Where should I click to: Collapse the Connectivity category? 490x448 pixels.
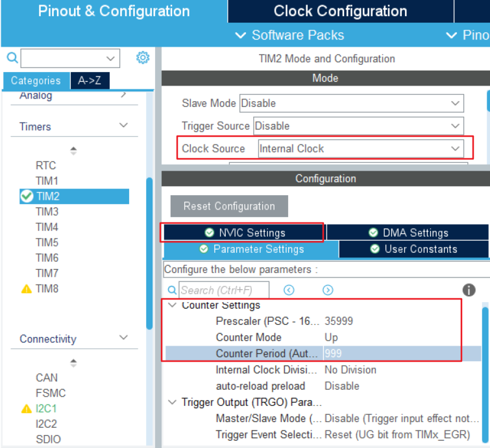[x=124, y=338]
